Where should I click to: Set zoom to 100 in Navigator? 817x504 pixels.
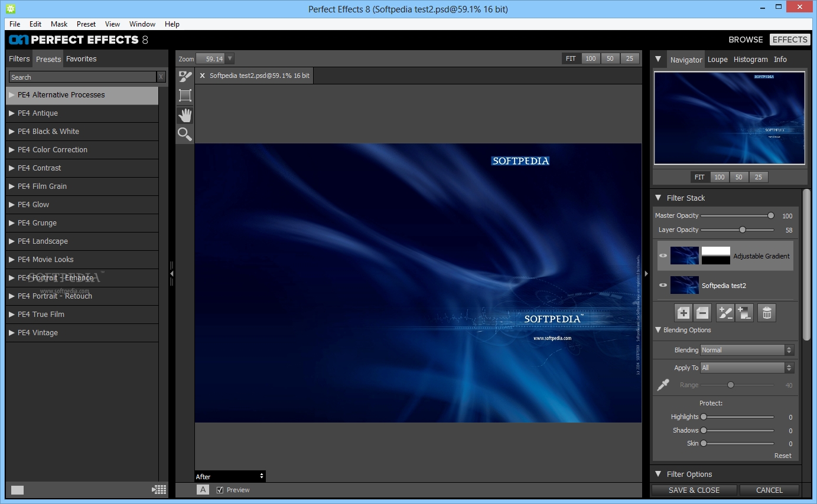719,177
